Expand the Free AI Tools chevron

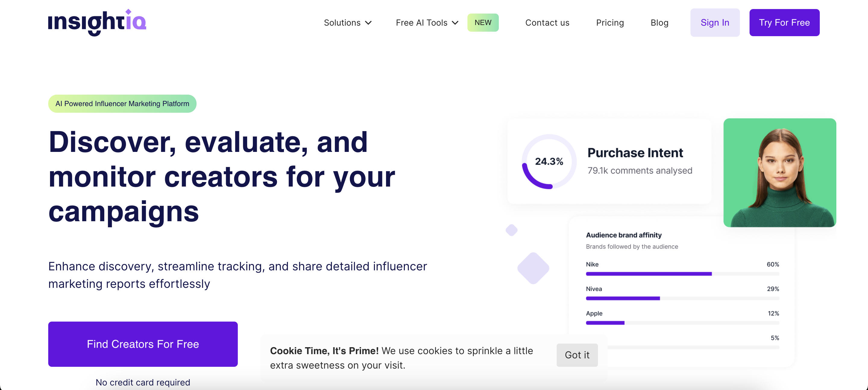455,23
